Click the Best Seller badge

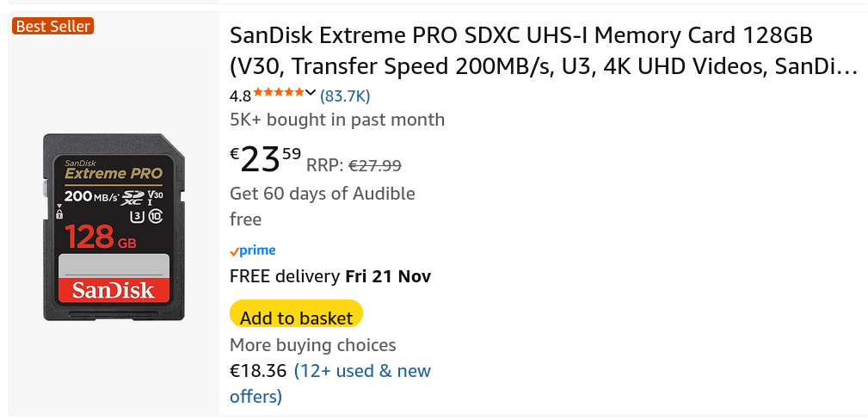52,27
